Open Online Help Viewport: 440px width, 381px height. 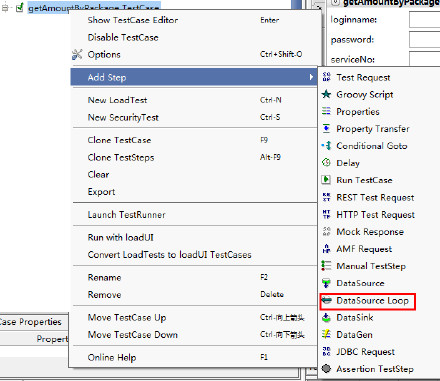195,357
